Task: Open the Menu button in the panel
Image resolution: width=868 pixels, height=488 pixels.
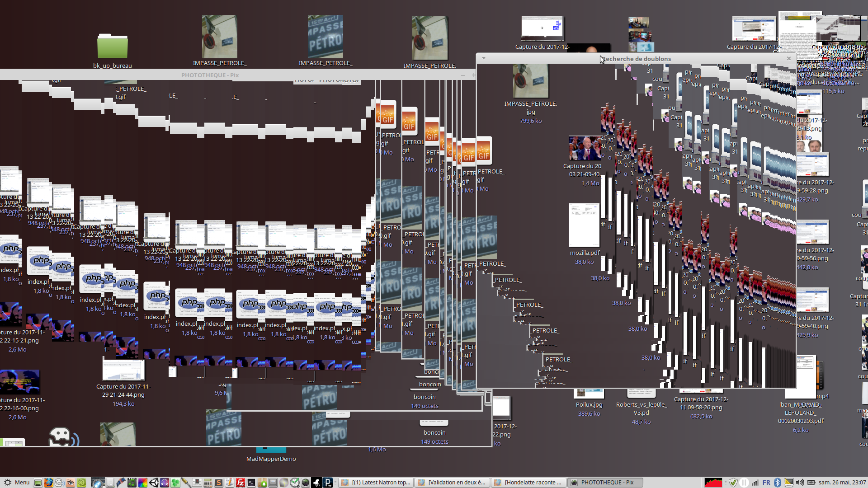Action: (x=16, y=483)
